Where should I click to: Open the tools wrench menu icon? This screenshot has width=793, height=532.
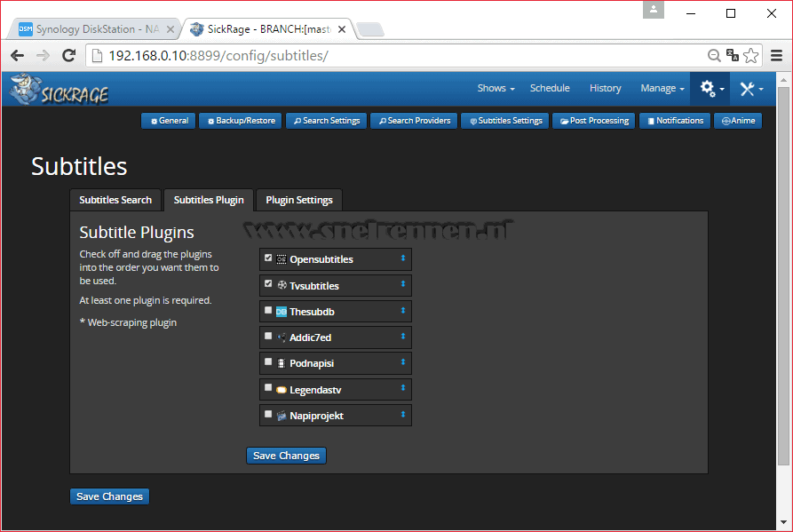click(x=751, y=89)
